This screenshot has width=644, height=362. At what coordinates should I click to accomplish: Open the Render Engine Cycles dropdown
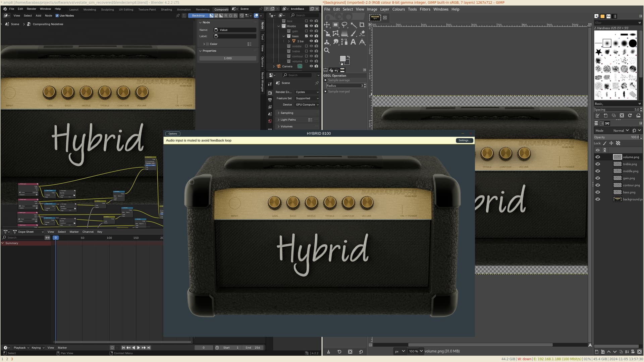point(307,92)
